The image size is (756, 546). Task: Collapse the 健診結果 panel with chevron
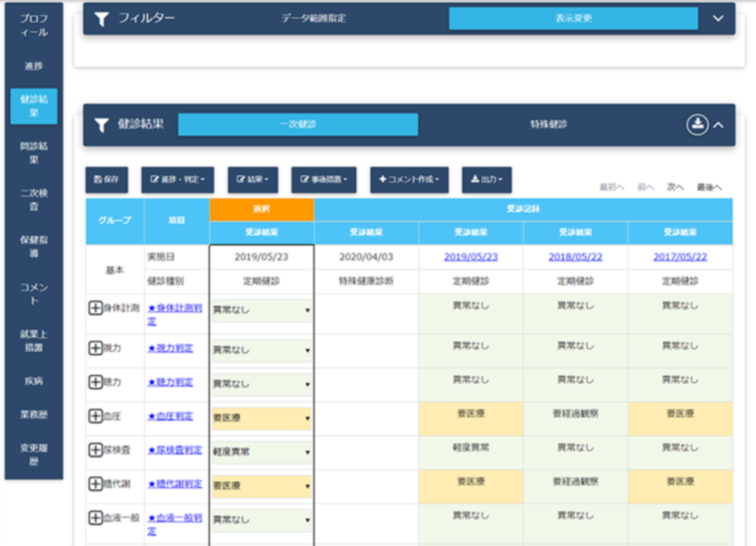click(x=718, y=125)
